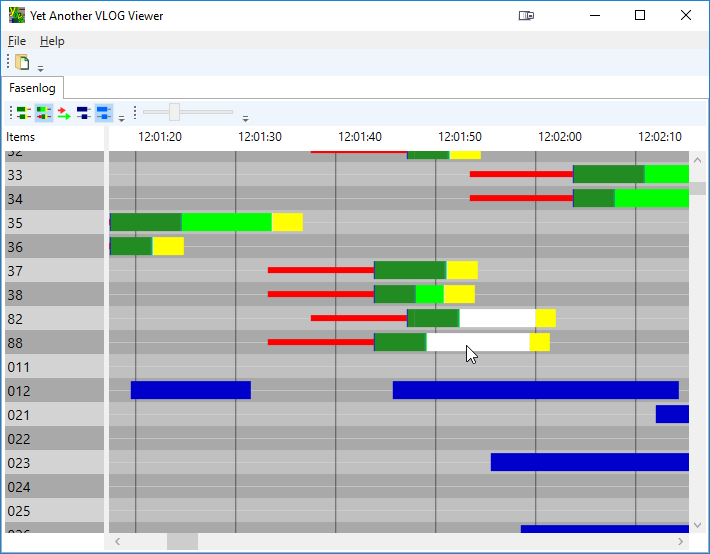Screen dimensions: 710x554
Task: Expand the file toolbar overflow arrow
Action: [x=41, y=69]
